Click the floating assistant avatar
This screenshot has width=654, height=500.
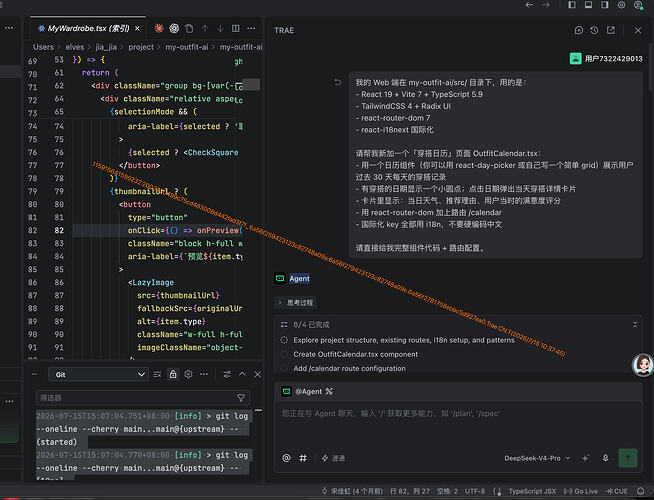[x=643, y=365]
